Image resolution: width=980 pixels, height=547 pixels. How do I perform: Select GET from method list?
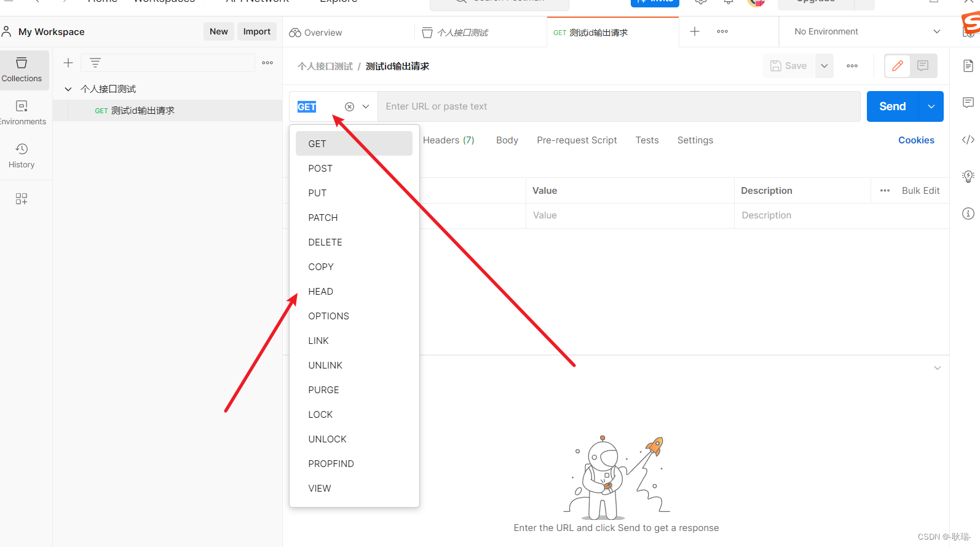click(354, 143)
